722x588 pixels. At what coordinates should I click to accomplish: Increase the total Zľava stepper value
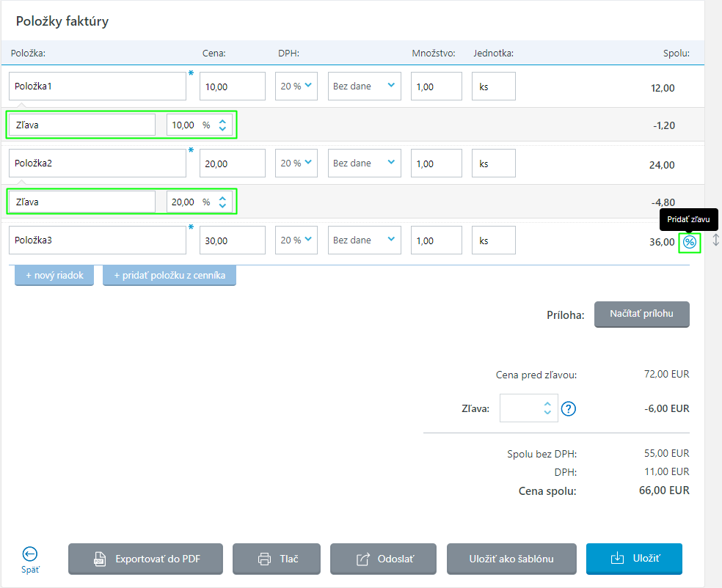[547, 403]
